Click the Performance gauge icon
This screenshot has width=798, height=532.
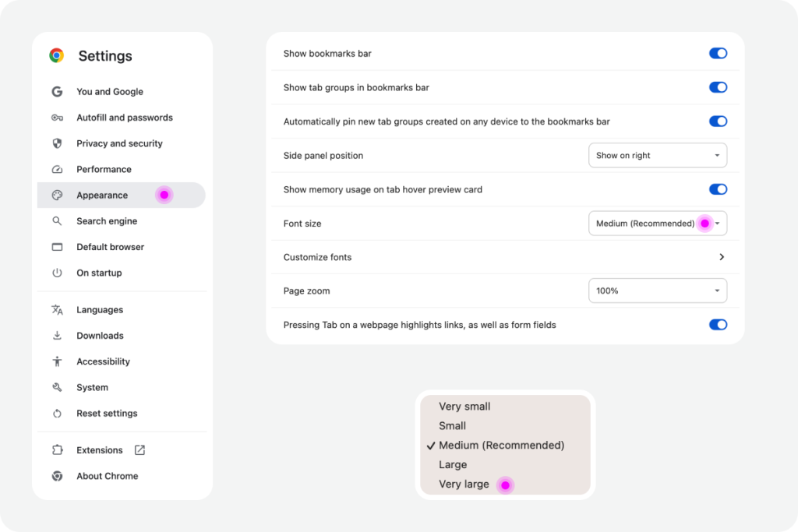(57, 169)
